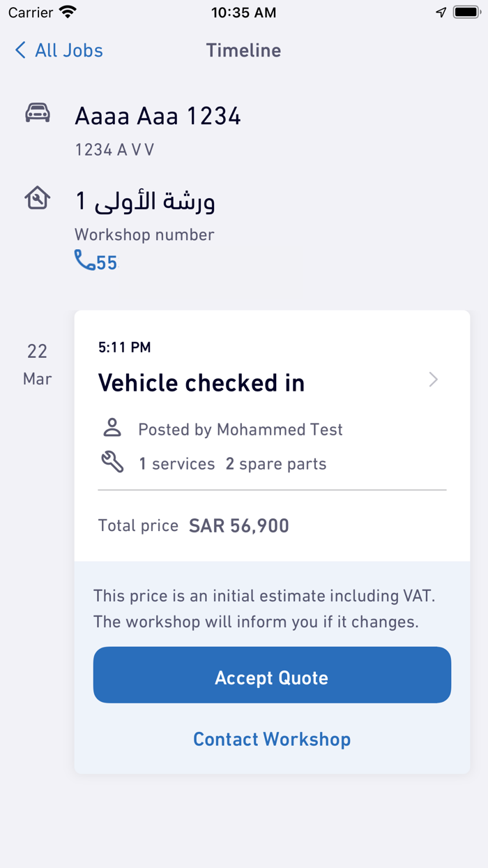This screenshot has width=488, height=868.
Task: Tap the back chevron icon in navigation bar
Action: (20, 50)
